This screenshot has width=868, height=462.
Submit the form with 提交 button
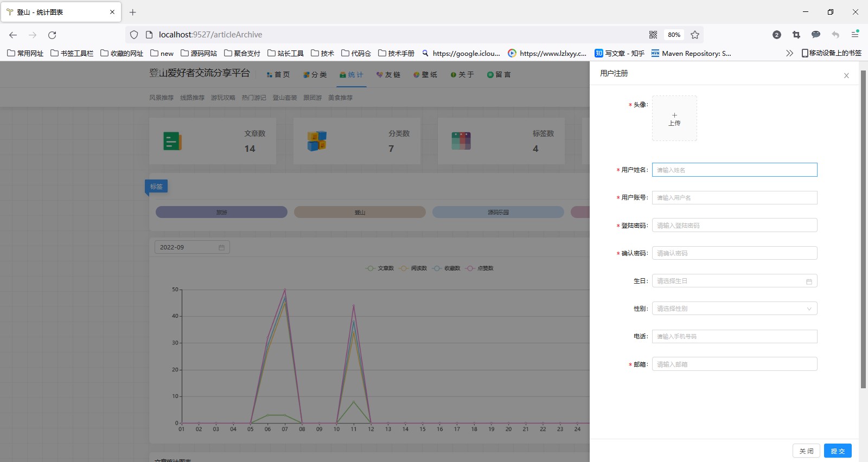[x=838, y=451]
